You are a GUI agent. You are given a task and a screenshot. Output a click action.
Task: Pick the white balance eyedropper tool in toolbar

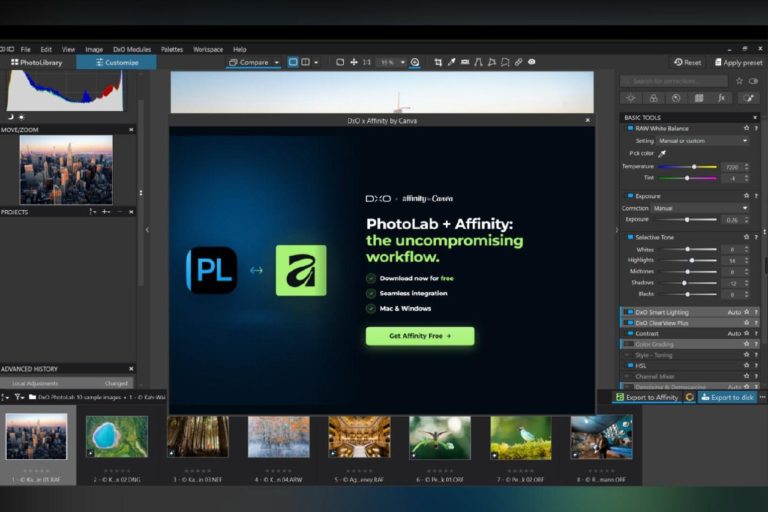pos(451,62)
